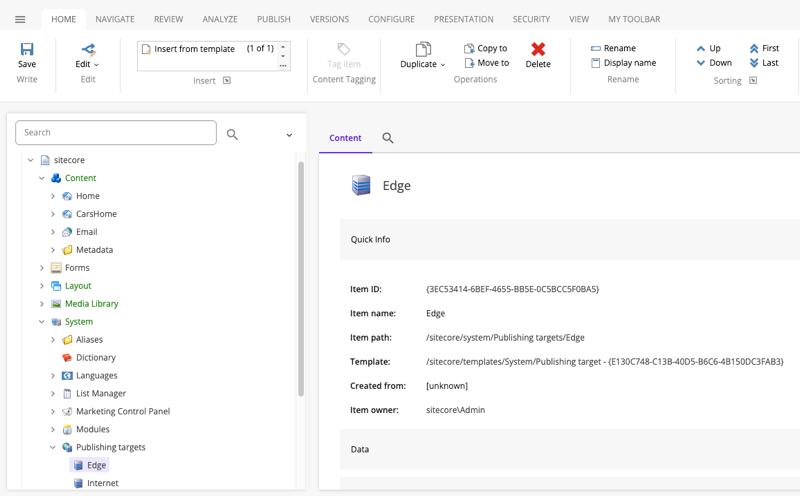Click the Copy to command

coord(486,48)
